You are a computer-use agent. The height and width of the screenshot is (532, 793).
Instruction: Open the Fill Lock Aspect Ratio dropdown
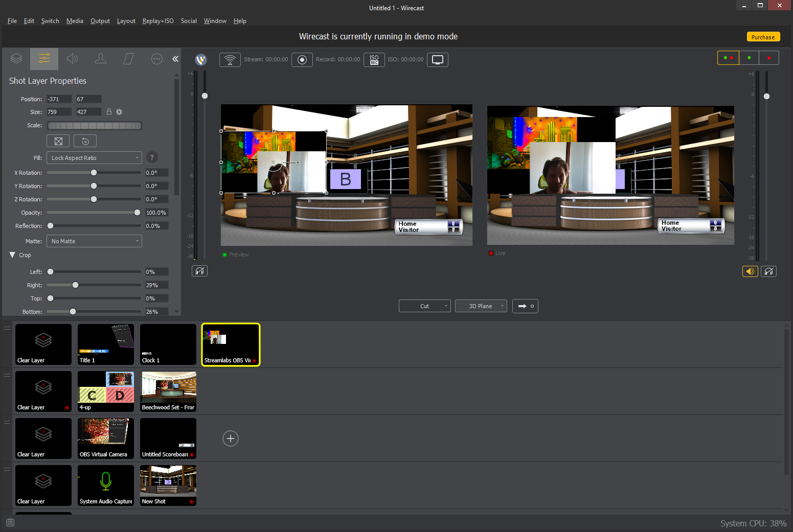click(x=94, y=158)
